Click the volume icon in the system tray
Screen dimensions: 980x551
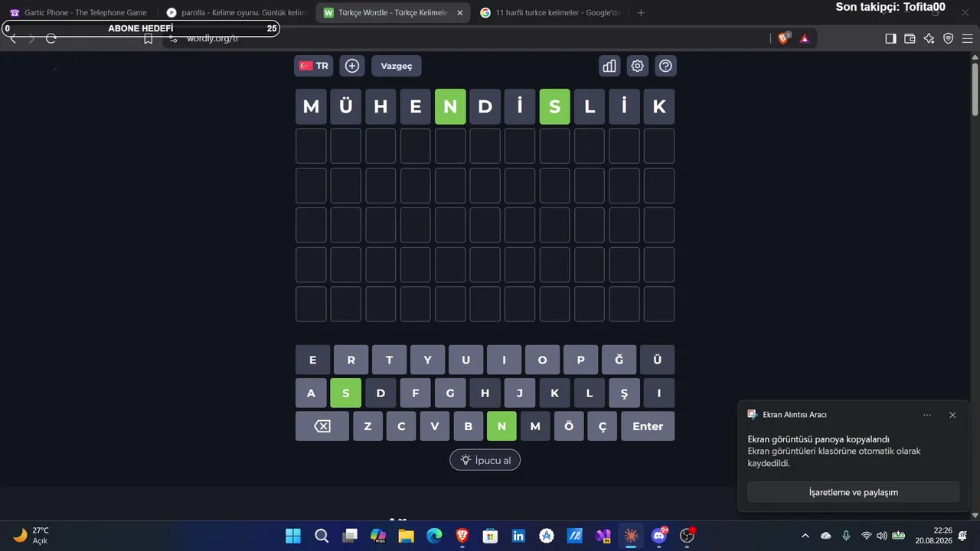point(881,536)
